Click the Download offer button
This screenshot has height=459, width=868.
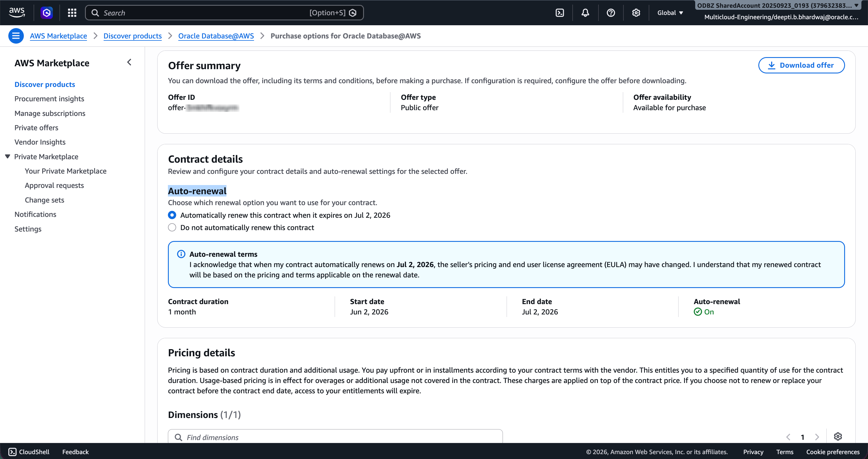[801, 65]
